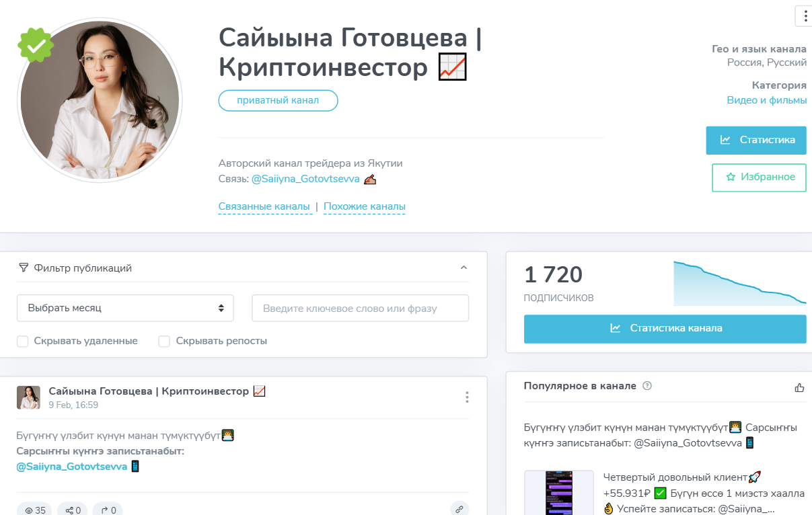Enable Скрывать удаленные checkbox

click(23, 341)
